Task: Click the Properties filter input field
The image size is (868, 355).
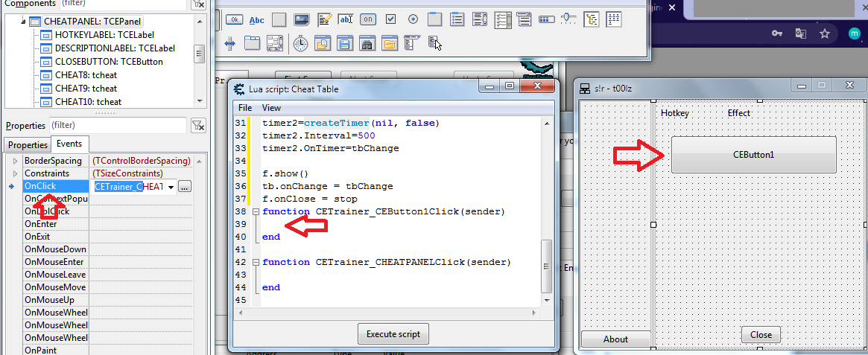Action: pyautogui.click(x=118, y=125)
